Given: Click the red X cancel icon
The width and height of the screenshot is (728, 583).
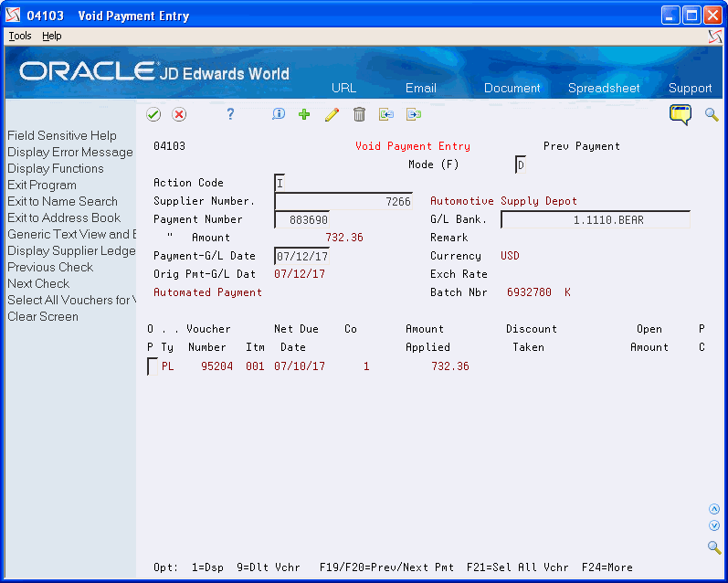Looking at the screenshot, I should click(179, 114).
